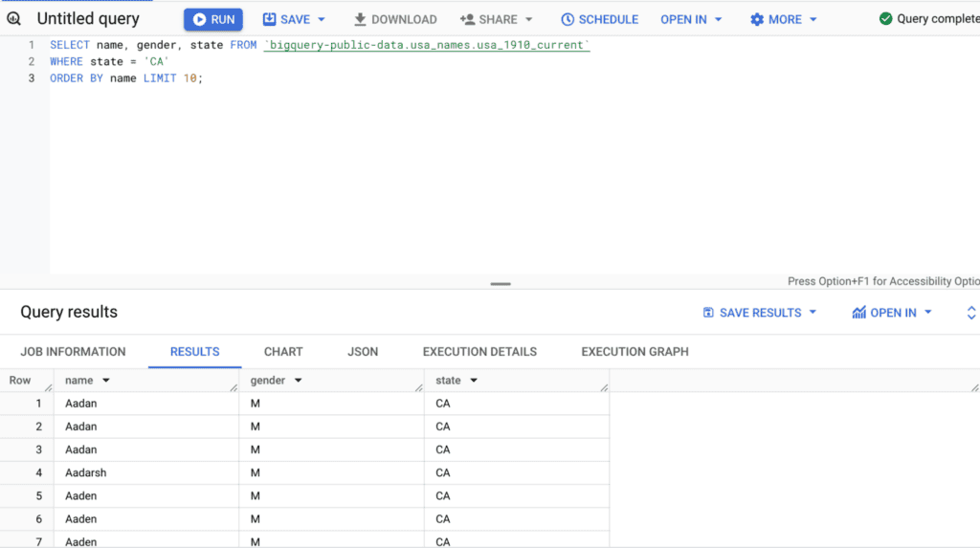Screen dimensions: 980x548
Task: Click the Aaden name in row 5
Action: [81, 495]
